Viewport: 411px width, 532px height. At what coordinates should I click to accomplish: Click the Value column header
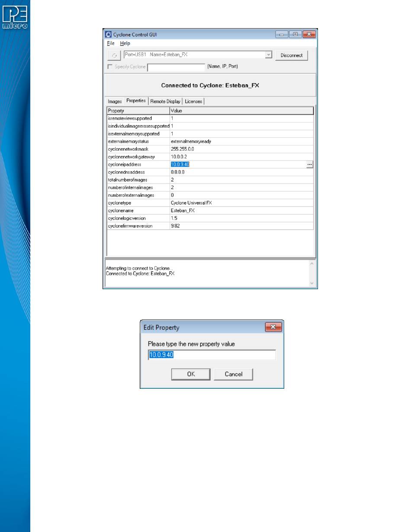pyautogui.click(x=241, y=110)
